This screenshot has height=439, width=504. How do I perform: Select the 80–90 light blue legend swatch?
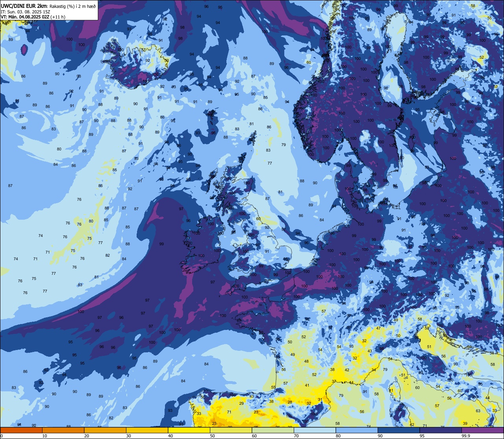357,430
